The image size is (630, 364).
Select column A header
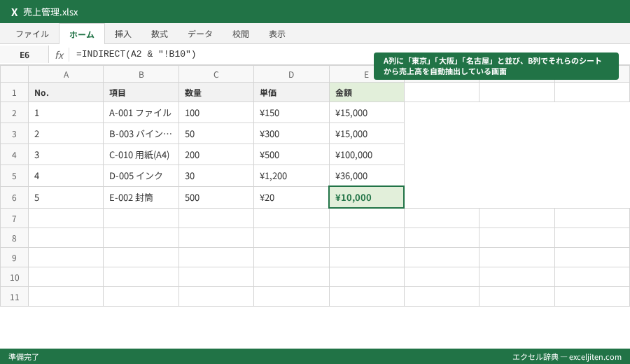click(x=66, y=74)
